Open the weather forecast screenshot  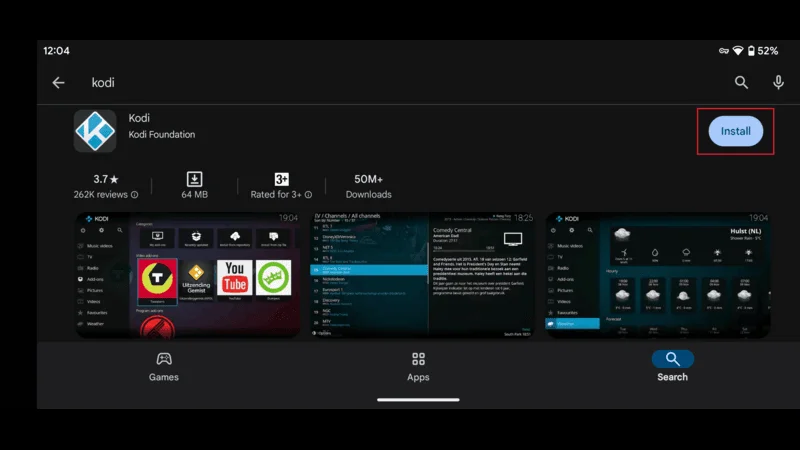(658, 274)
